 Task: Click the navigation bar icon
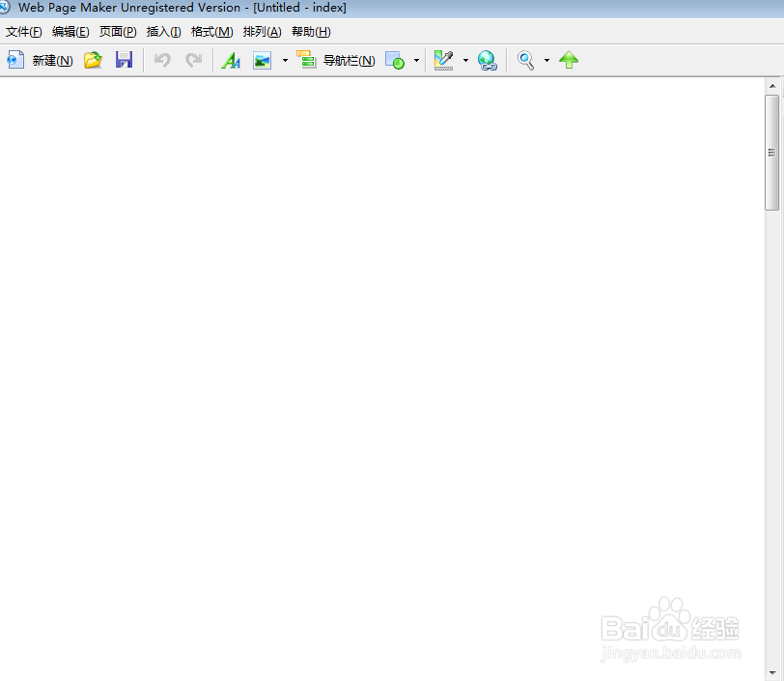[306, 60]
